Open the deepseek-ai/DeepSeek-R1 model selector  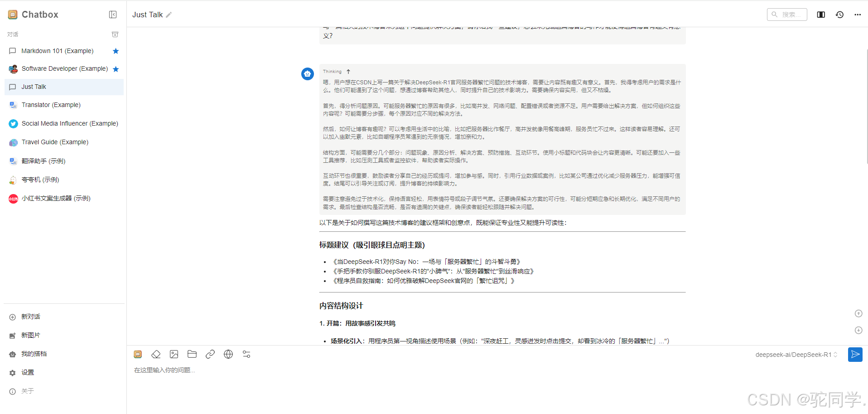pyautogui.click(x=796, y=355)
